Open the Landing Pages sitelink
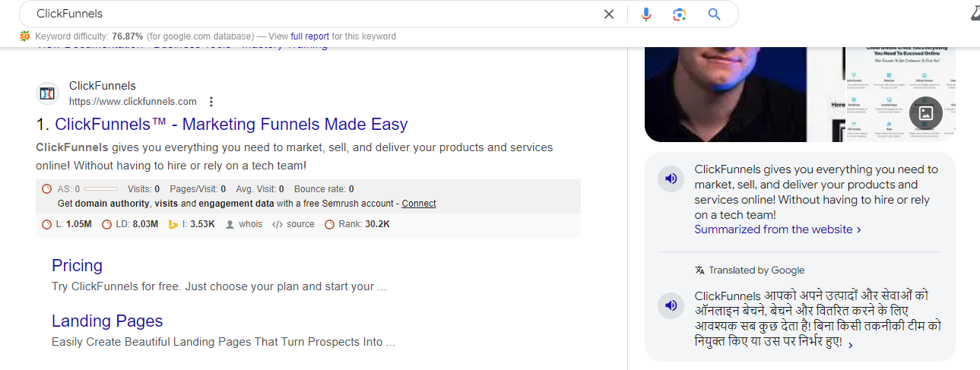 coord(107,321)
